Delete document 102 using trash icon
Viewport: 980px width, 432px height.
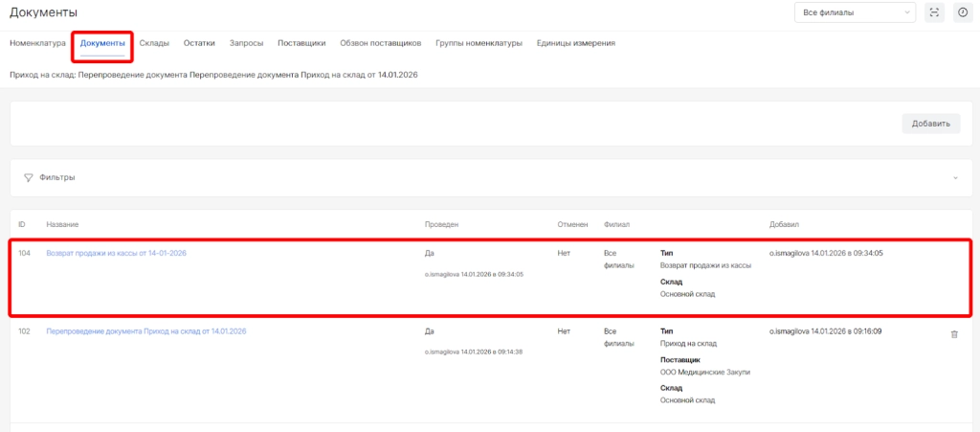(x=953, y=333)
